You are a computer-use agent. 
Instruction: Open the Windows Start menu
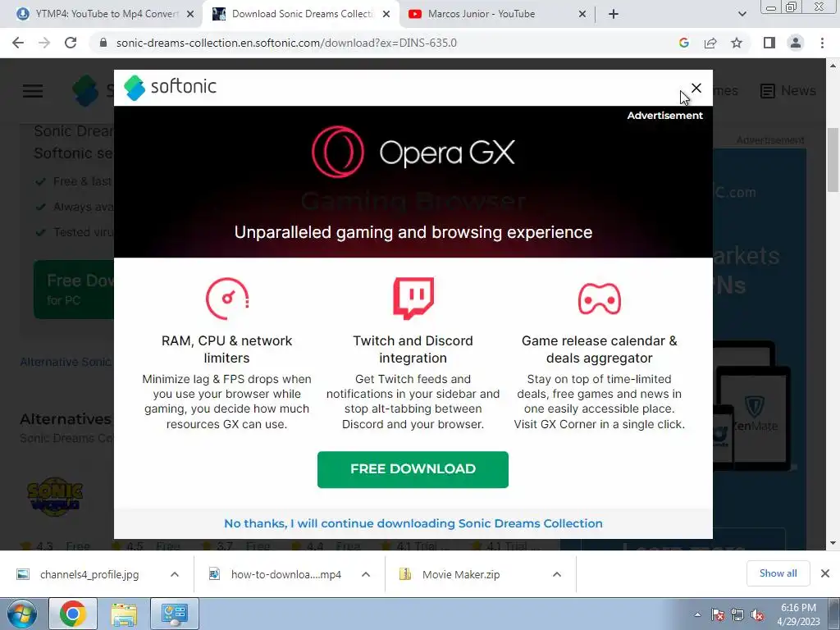[22, 614]
